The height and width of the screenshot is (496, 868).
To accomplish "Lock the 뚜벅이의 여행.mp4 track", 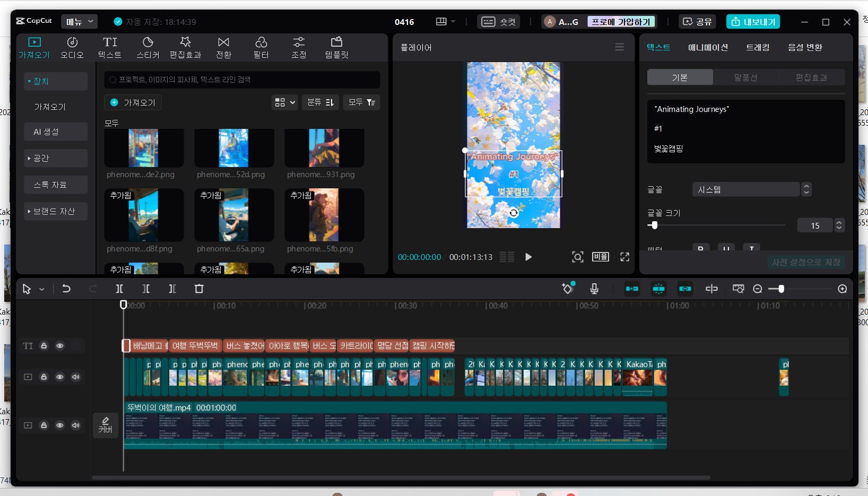I will pyautogui.click(x=44, y=425).
